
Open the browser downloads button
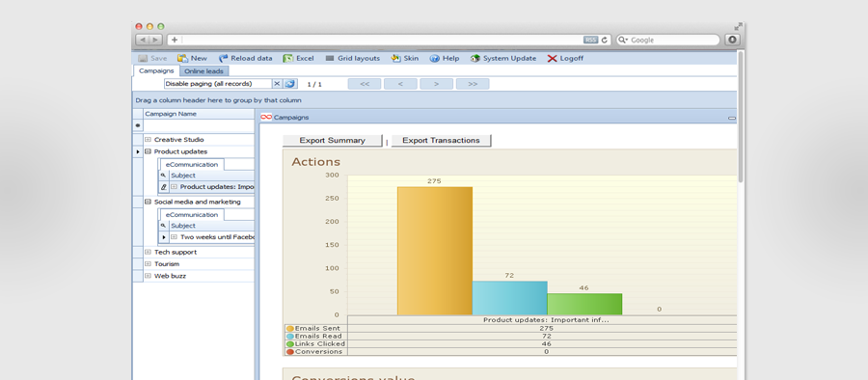coord(732,40)
